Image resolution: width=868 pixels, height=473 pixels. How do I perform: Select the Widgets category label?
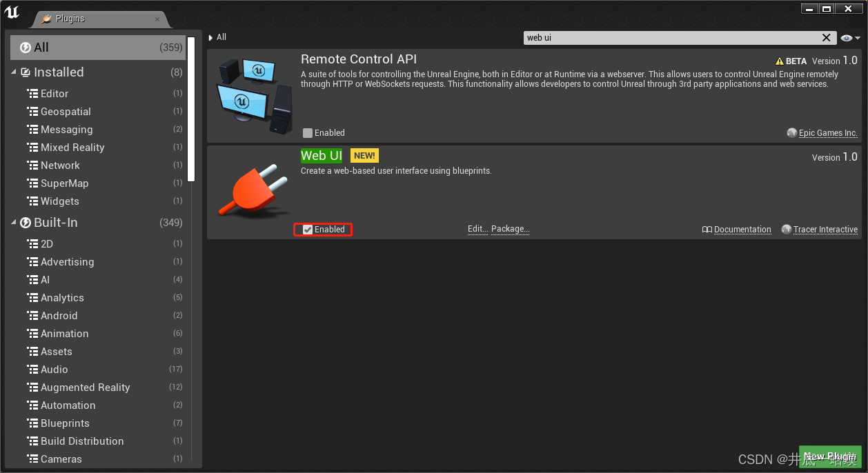coord(60,201)
